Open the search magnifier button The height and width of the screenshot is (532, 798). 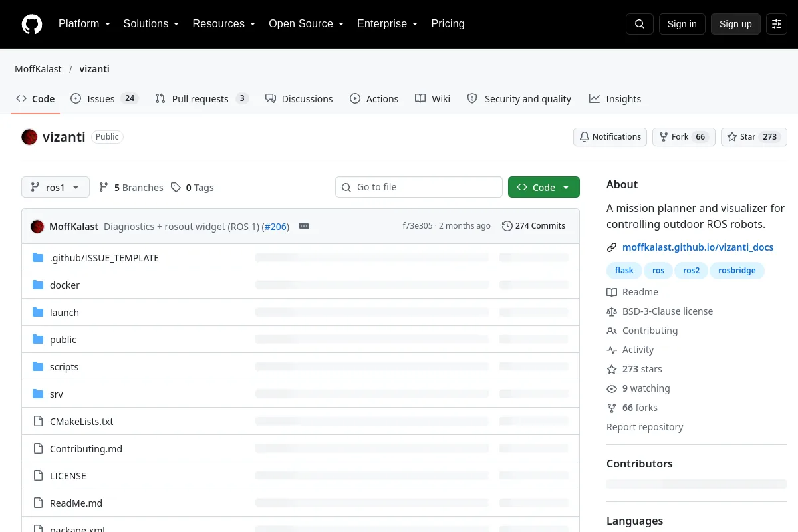point(640,24)
